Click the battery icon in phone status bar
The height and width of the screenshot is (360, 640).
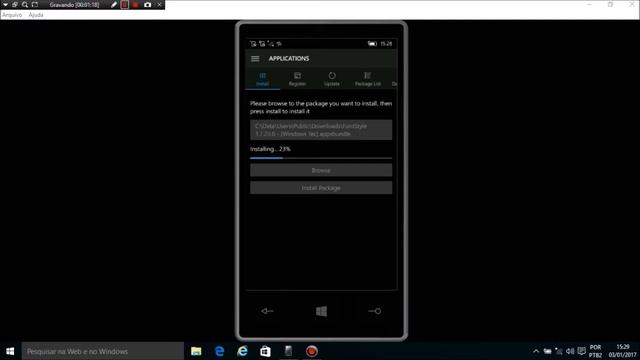tap(372, 44)
